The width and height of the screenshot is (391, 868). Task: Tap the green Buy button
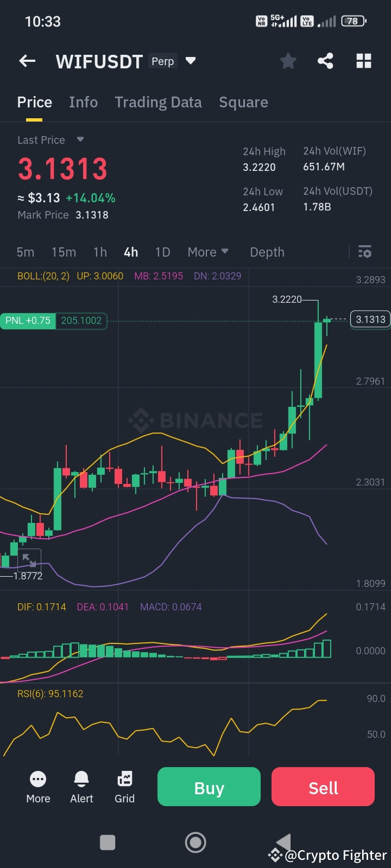[209, 787]
